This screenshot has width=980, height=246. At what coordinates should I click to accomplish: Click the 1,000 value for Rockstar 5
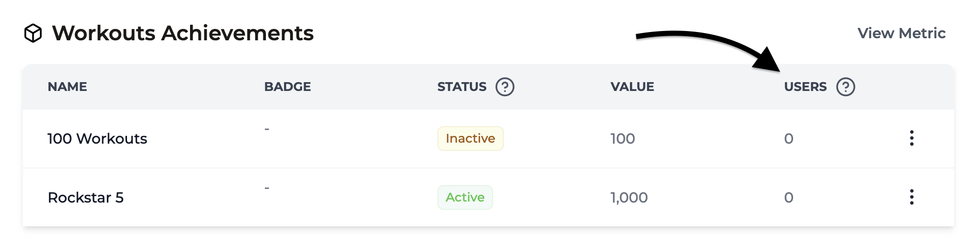tap(629, 197)
